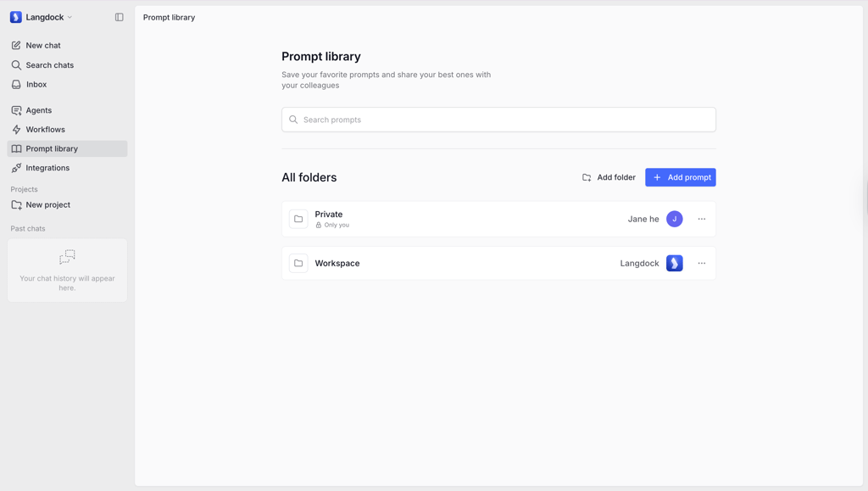Screen dimensions: 868x491
Task: Open the Langdock workspace dropdown chevron
Action: pos(70,17)
